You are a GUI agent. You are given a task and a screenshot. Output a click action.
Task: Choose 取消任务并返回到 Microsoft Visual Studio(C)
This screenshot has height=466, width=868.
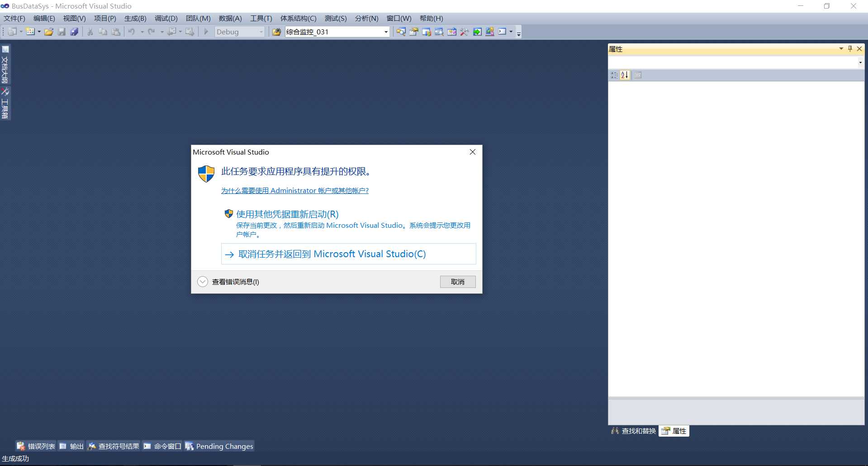point(348,254)
